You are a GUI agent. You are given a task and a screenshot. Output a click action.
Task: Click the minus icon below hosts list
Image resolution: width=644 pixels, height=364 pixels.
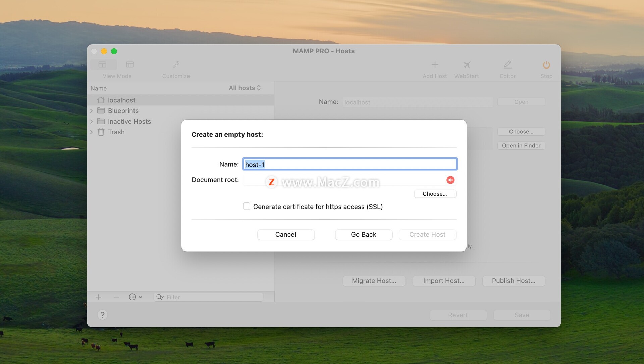click(x=116, y=297)
